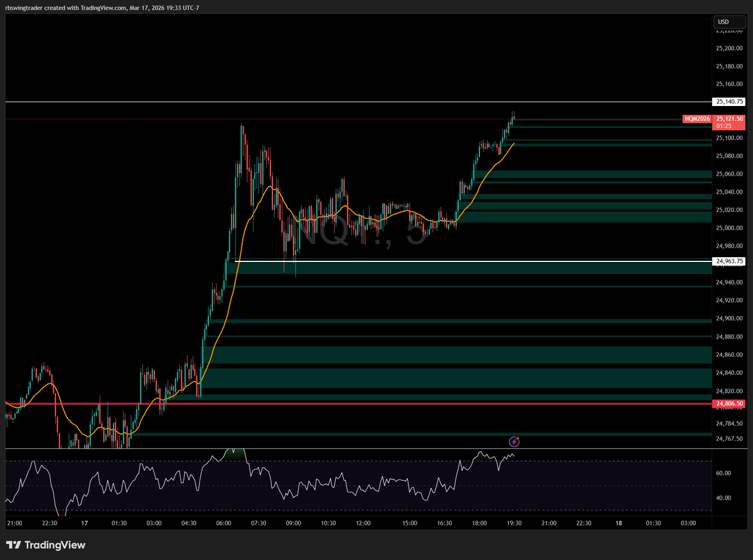
Task: Click 25,180.00 on the price axis
Action: click(729, 66)
